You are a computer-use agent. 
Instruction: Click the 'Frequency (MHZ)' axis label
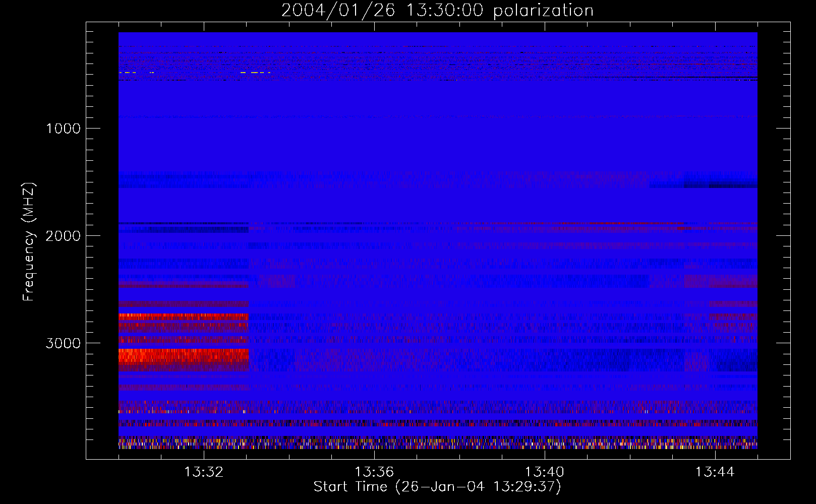[29, 241]
